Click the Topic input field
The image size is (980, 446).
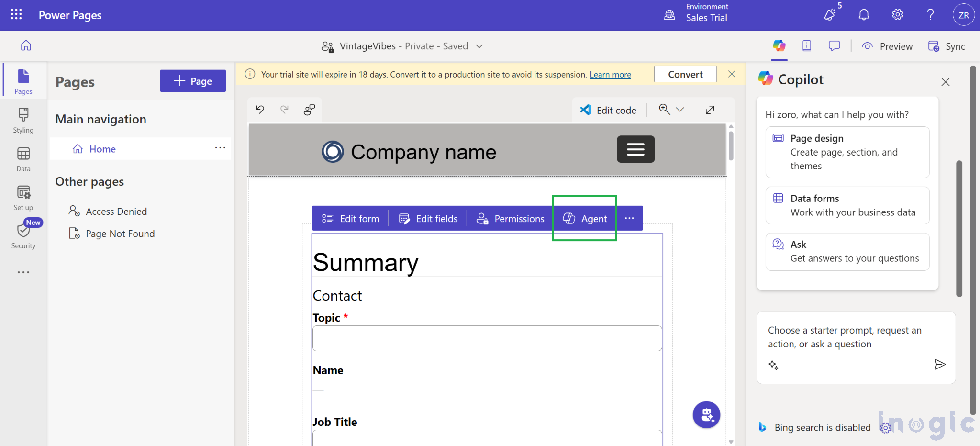[x=487, y=338]
